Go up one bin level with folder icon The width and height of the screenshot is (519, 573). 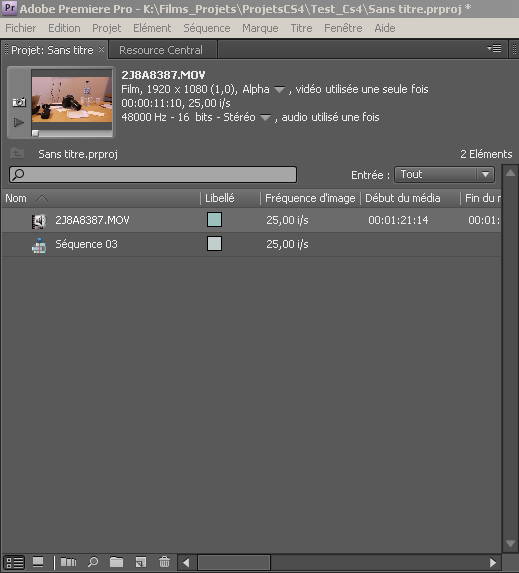pyautogui.click(x=17, y=153)
